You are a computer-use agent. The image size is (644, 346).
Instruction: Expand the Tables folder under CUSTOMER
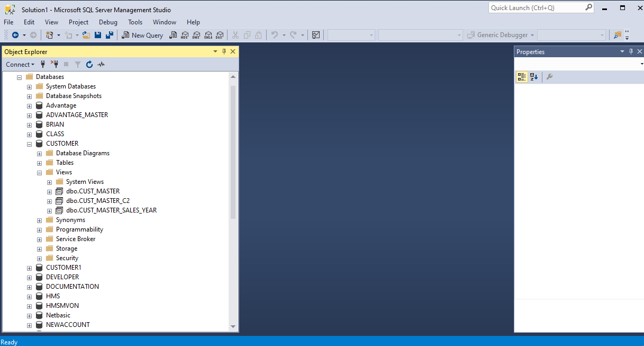pos(40,163)
